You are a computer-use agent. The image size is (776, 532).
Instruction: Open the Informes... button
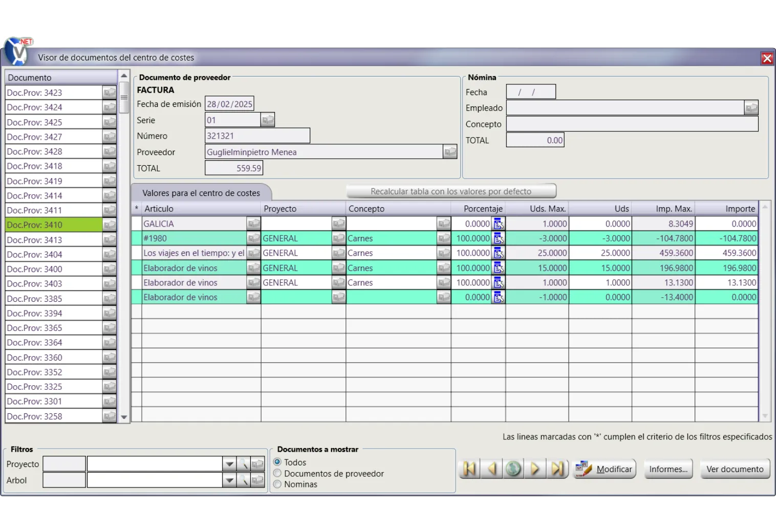click(668, 469)
